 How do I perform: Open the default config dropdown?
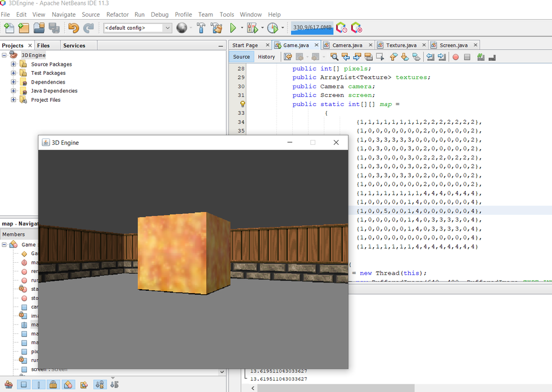click(x=167, y=27)
